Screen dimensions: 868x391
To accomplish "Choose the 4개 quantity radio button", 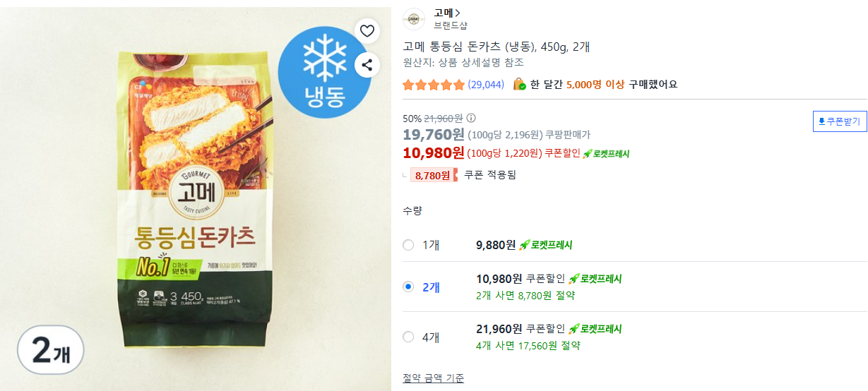I will 408,337.
